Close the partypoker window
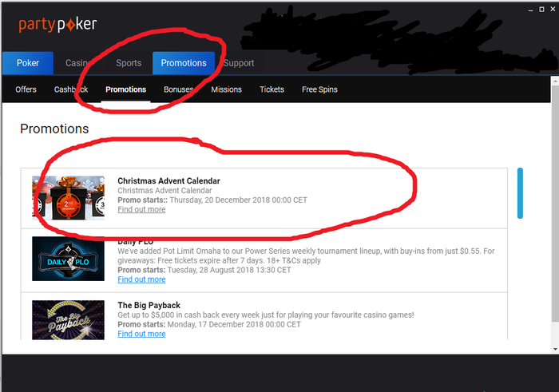The height and width of the screenshot is (392, 559). click(553, 10)
